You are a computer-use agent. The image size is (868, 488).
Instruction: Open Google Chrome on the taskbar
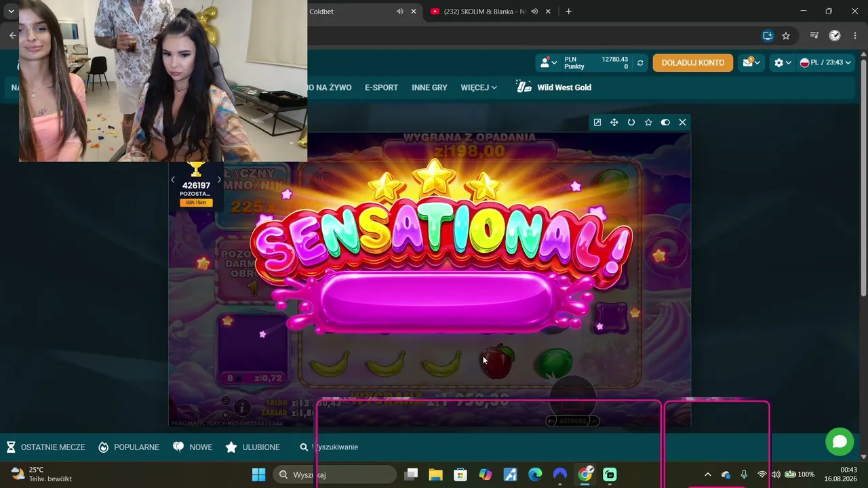pyautogui.click(x=585, y=474)
